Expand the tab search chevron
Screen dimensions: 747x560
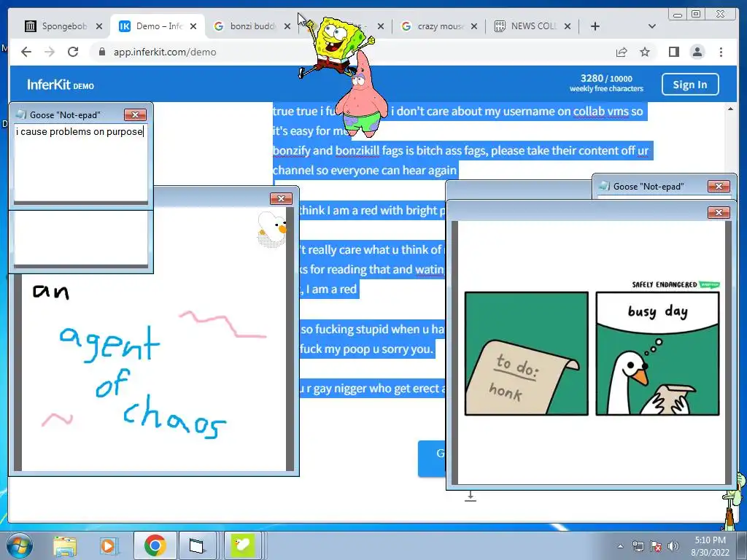652,26
